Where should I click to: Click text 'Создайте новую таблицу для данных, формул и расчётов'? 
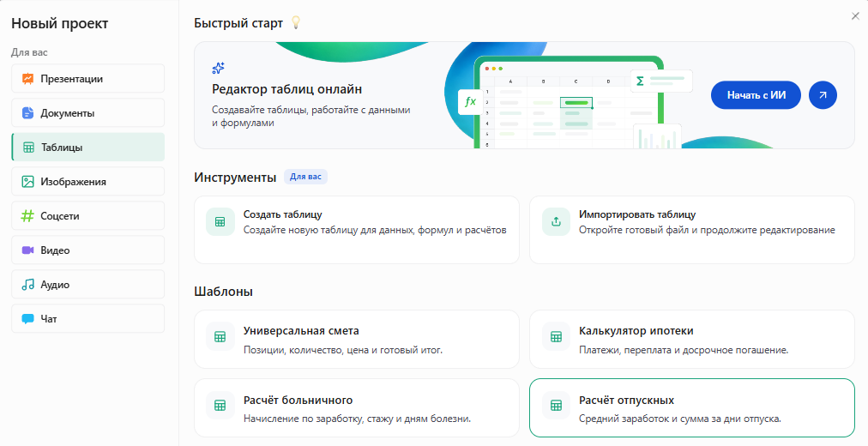[x=375, y=230]
